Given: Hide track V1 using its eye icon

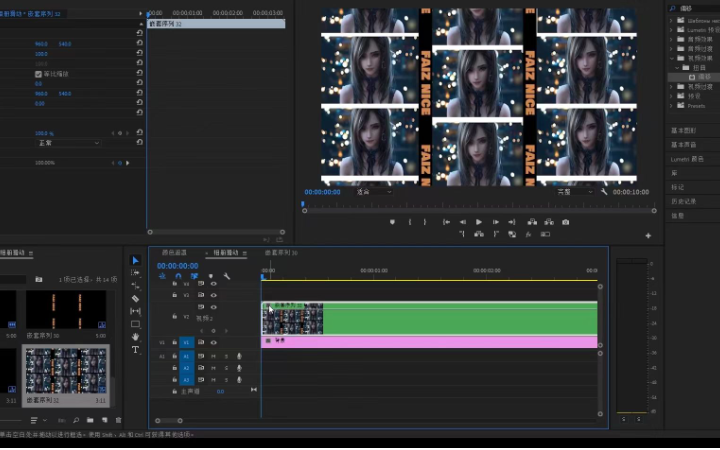Looking at the screenshot, I should coord(214,343).
